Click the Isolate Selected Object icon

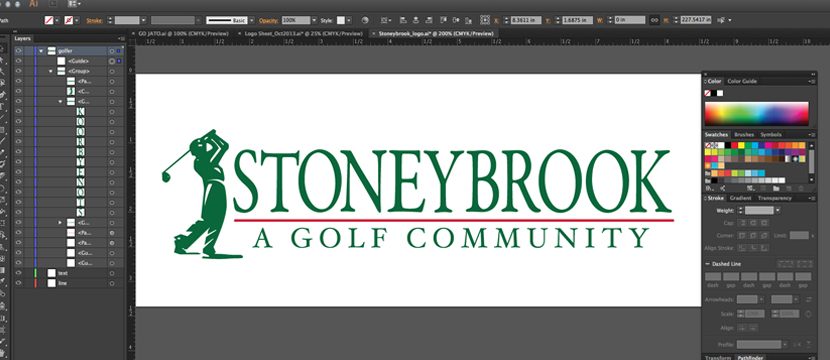click(720, 20)
